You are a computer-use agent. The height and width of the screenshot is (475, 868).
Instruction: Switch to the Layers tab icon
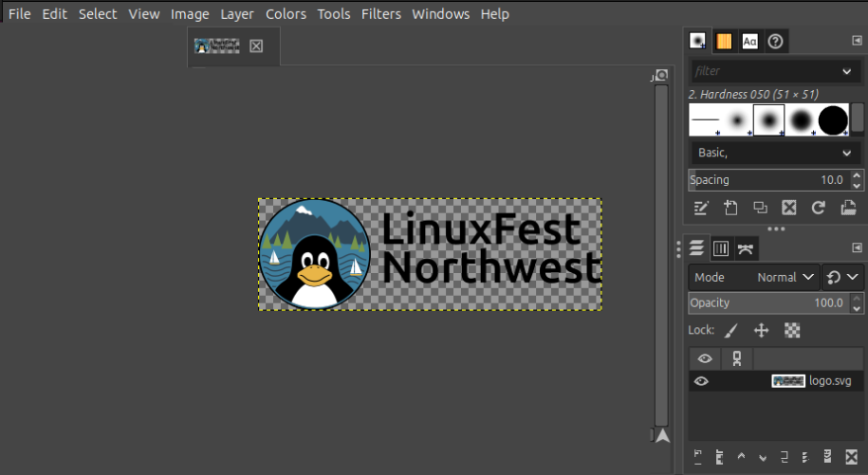click(x=697, y=248)
